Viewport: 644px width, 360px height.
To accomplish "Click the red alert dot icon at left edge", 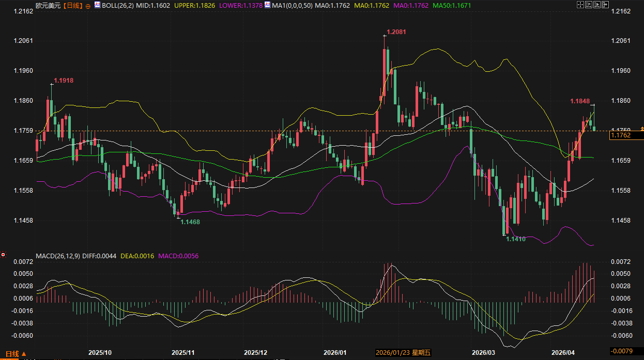I will pos(3,255).
